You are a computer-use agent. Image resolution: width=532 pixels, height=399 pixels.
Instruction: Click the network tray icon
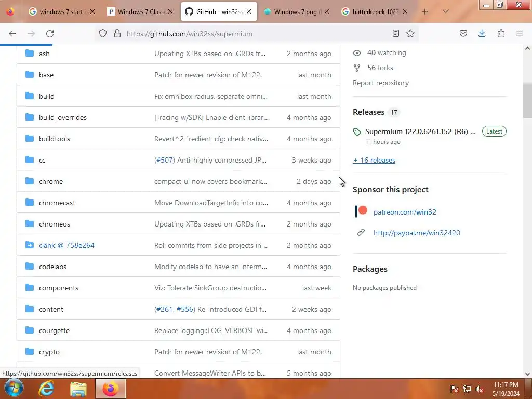tap(467, 389)
